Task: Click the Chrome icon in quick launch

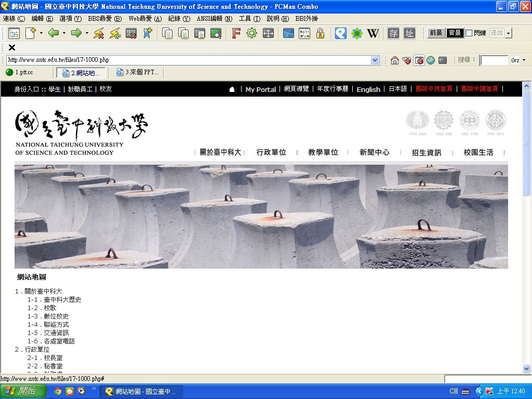Action: click(x=58, y=391)
